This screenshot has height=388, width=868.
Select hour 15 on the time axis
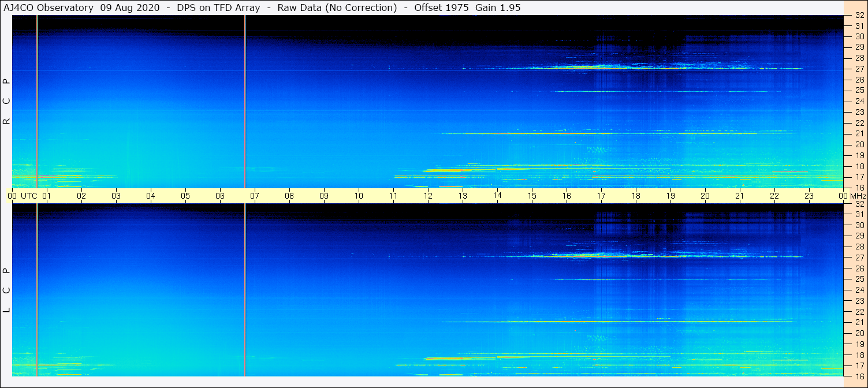(x=532, y=196)
